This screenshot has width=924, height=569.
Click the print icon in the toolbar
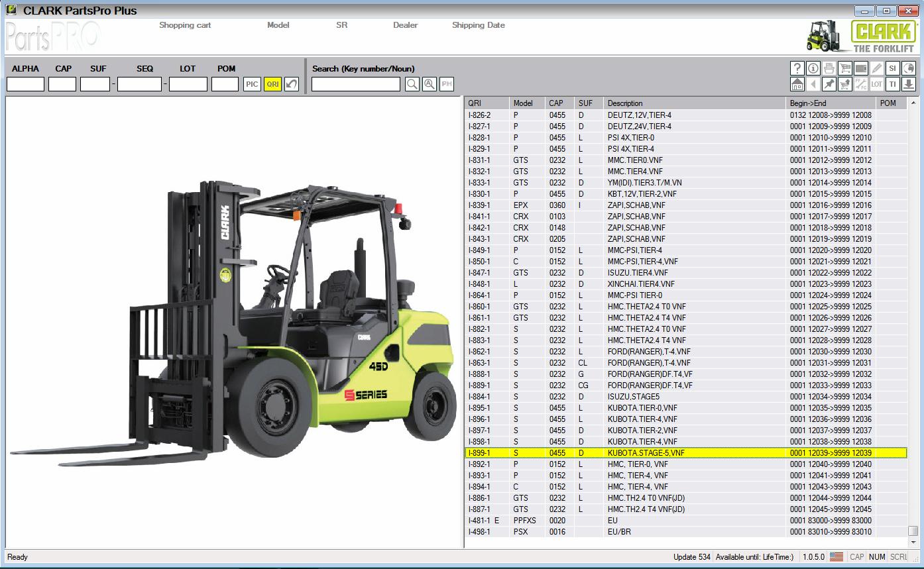829,68
